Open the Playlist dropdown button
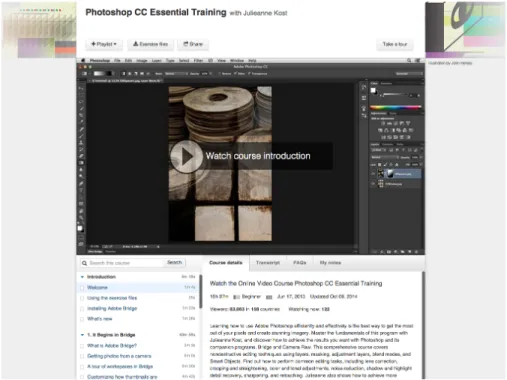The image size is (507, 380). pyautogui.click(x=104, y=44)
